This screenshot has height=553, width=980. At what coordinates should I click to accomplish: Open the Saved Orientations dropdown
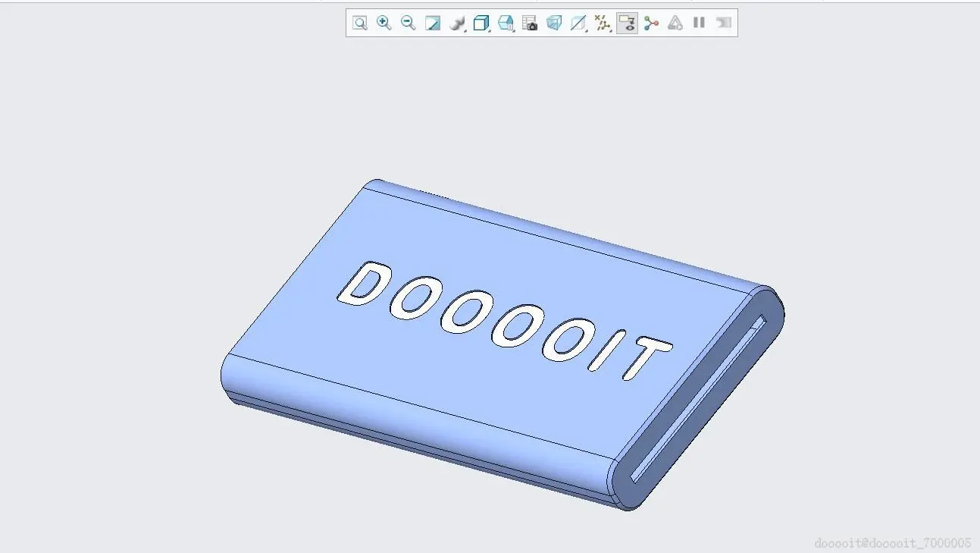pos(506,23)
